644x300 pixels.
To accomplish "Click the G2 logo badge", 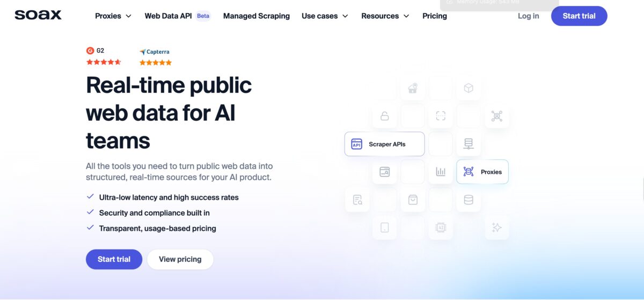I will [x=96, y=50].
